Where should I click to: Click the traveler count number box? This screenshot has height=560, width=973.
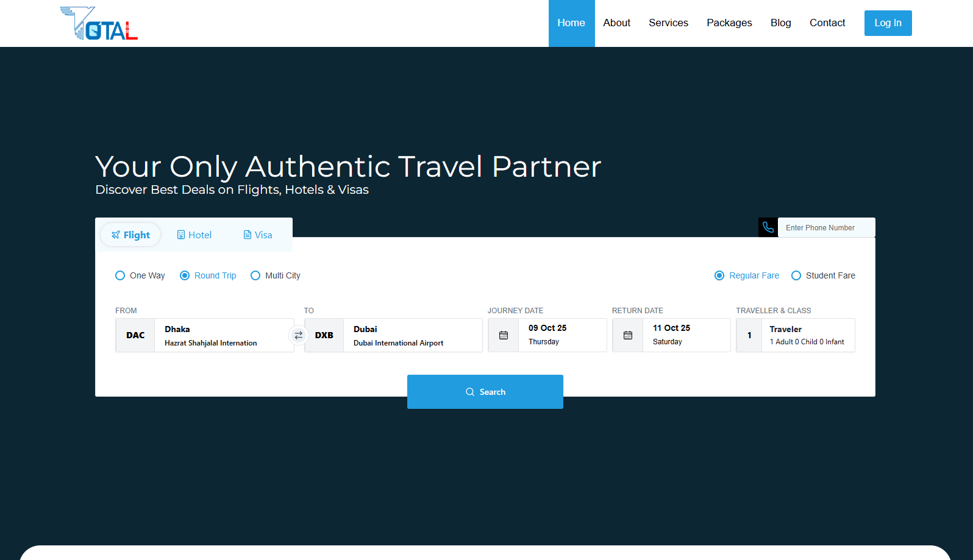[749, 335]
